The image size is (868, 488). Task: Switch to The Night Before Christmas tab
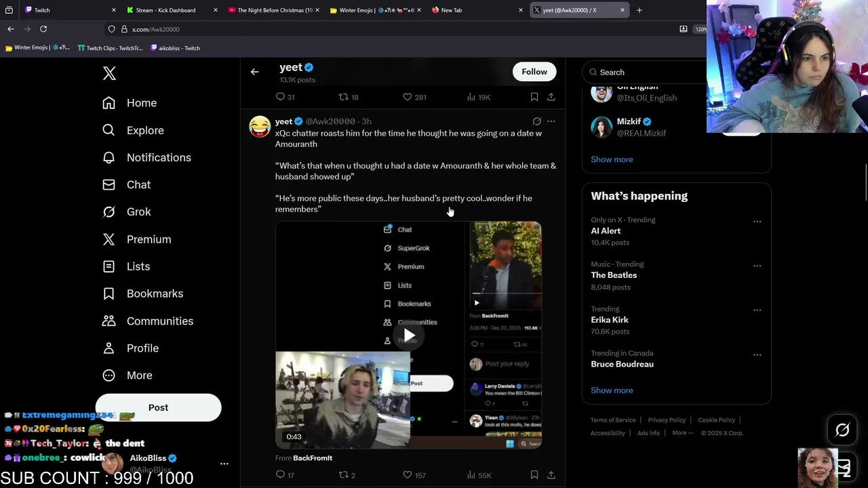(274, 10)
